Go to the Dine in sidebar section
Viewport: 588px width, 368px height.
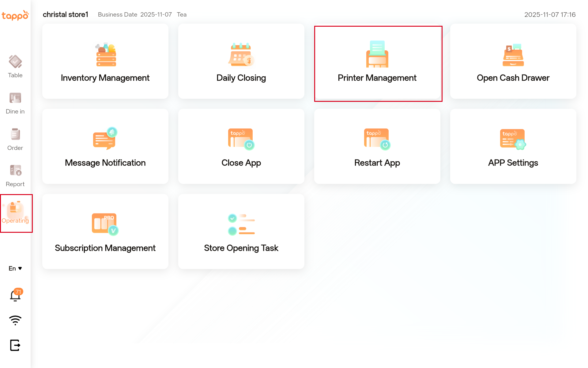click(15, 103)
